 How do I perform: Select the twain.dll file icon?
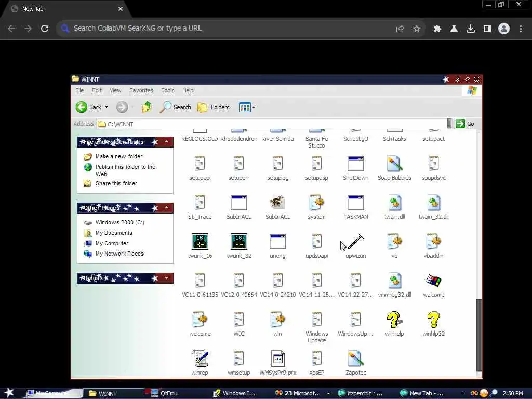click(x=394, y=203)
